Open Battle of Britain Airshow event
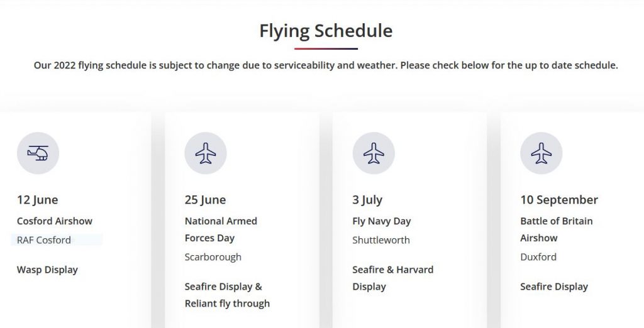This screenshot has width=644, height=328. pyautogui.click(x=557, y=229)
